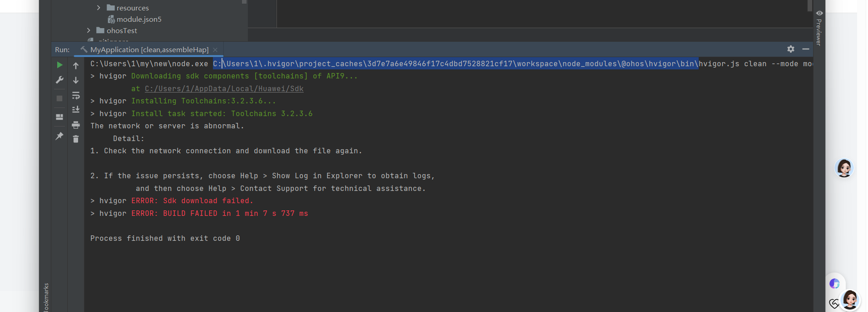This screenshot has width=868, height=312.
Task: Open the Previewer side panel
Action: click(819, 27)
